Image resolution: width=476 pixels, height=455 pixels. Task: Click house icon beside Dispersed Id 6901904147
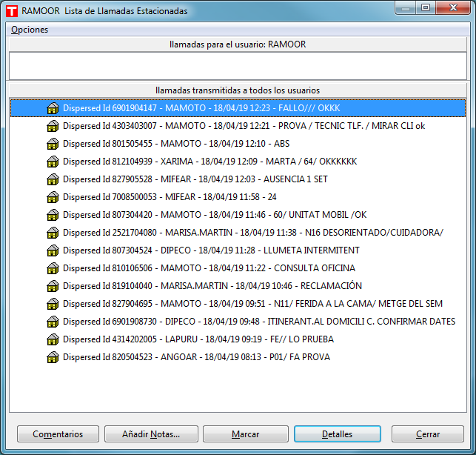[x=53, y=108]
